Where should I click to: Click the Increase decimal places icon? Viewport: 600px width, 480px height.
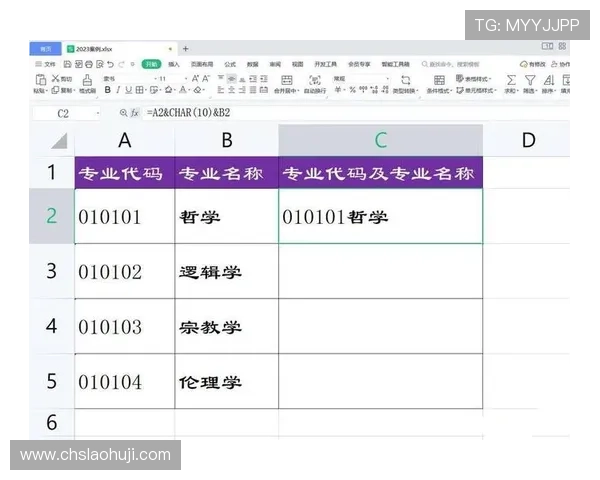(374, 90)
